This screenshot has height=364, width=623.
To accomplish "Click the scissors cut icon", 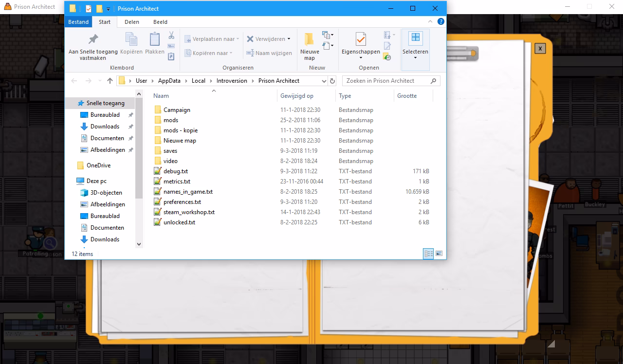I will [x=171, y=36].
